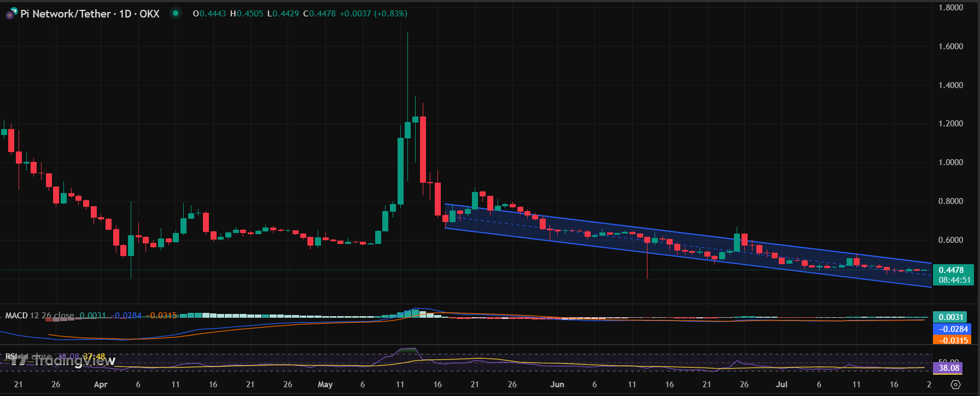Open RSI indicator legend label
980x396 pixels.
pos(11,357)
